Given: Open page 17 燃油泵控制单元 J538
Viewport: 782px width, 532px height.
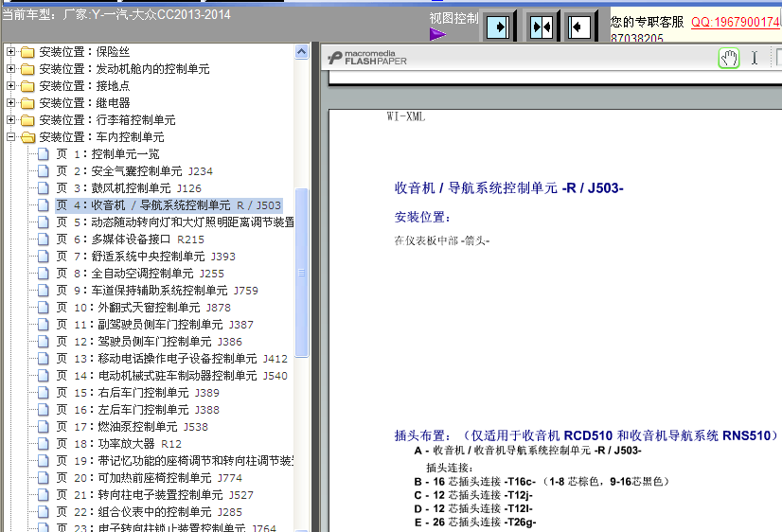Looking at the screenshot, I should click(x=133, y=426).
